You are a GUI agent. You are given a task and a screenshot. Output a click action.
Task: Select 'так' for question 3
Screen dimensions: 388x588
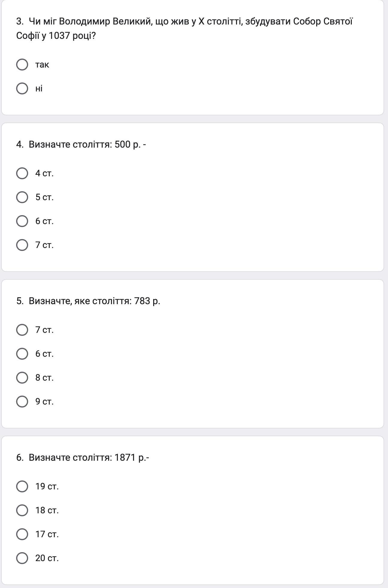(x=22, y=65)
